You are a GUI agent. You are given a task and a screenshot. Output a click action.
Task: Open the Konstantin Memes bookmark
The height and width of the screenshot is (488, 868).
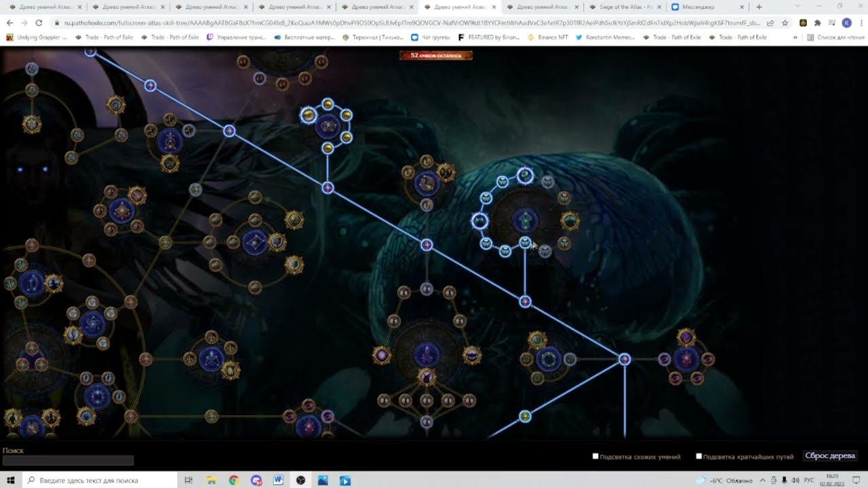605,37
